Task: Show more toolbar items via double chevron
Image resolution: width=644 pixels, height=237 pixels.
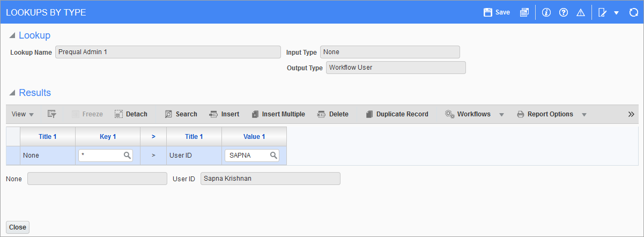Action: click(631, 114)
